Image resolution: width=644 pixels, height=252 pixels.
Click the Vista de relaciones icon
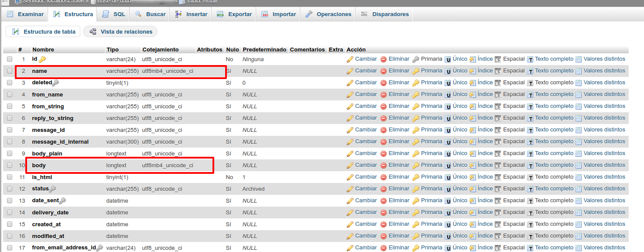[x=92, y=31]
